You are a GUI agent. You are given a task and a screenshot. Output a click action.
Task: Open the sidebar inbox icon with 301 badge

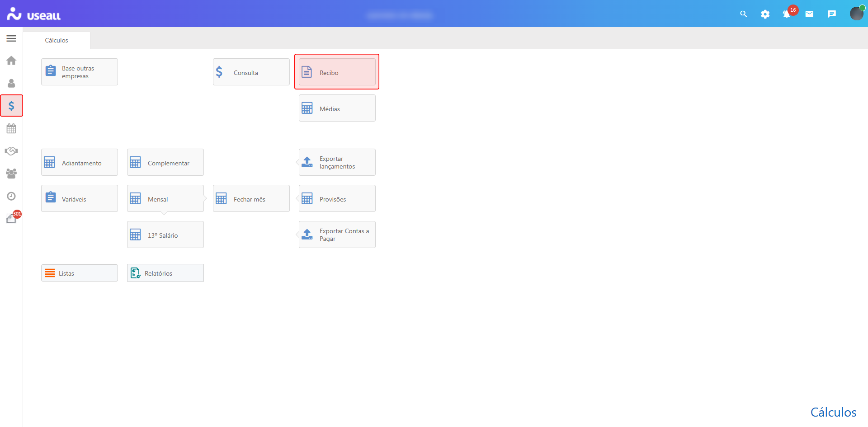[x=12, y=218]
